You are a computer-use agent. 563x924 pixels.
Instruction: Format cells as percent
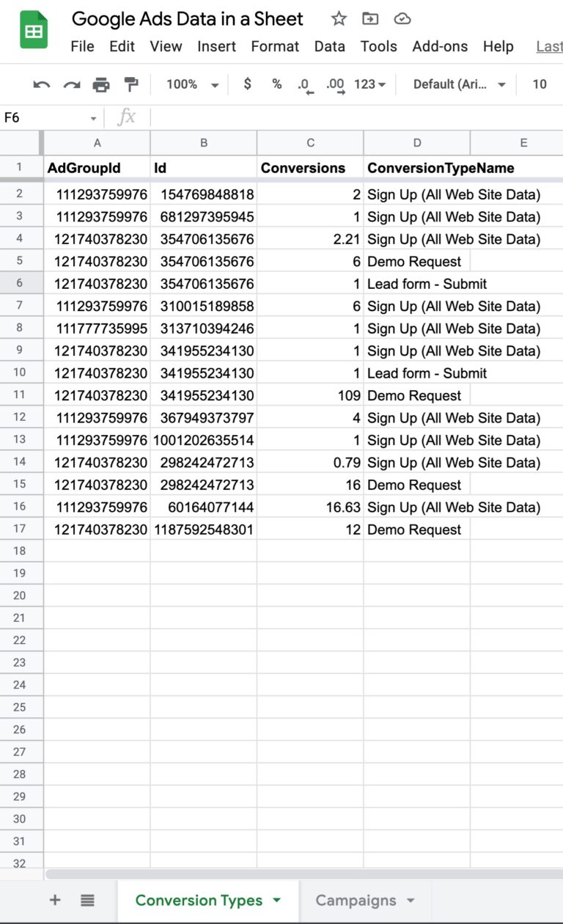pyautogui.click(x=276, y=84)
